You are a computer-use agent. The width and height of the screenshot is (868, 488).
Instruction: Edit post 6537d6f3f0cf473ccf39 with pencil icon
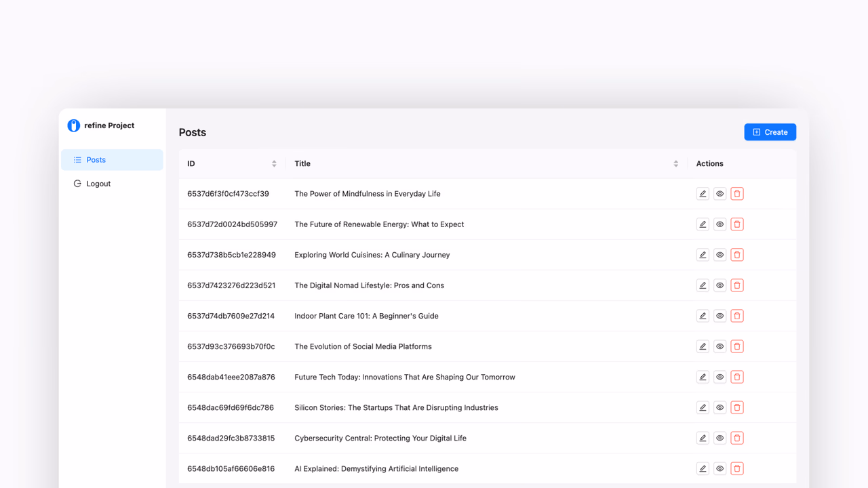point(703,194)
